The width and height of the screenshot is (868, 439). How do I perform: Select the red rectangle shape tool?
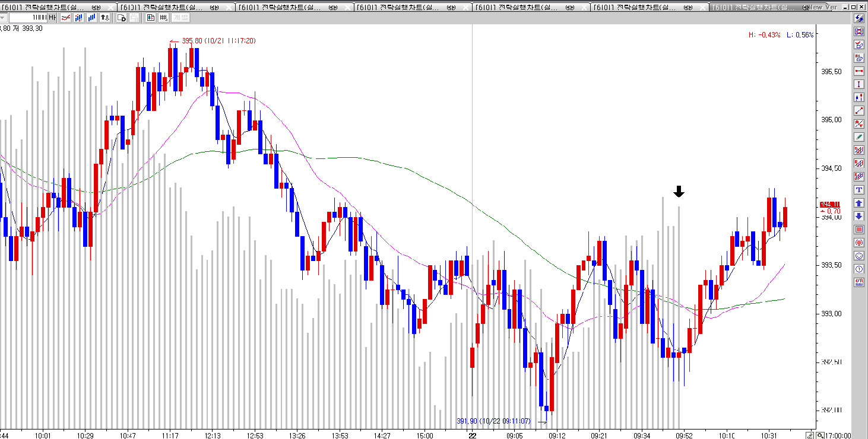[859, 230]
